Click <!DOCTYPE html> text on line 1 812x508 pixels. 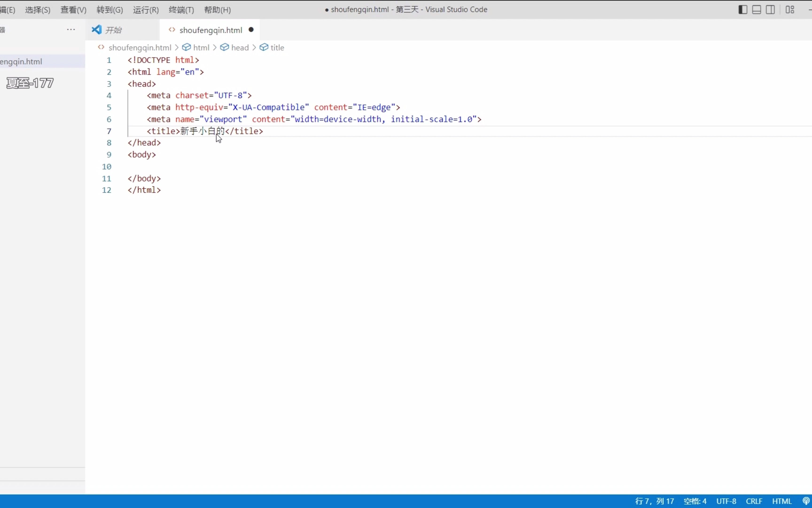click(163, 60)
